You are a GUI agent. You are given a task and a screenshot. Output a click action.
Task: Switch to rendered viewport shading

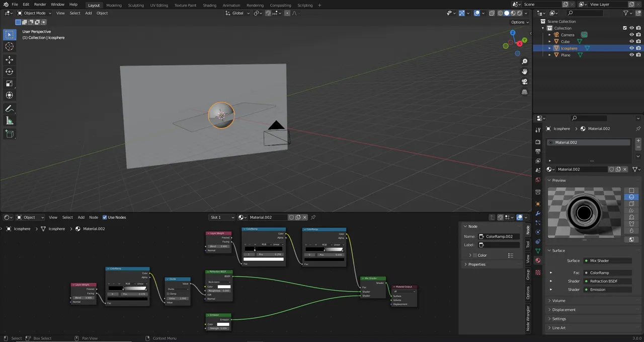(x=519, y=13)
